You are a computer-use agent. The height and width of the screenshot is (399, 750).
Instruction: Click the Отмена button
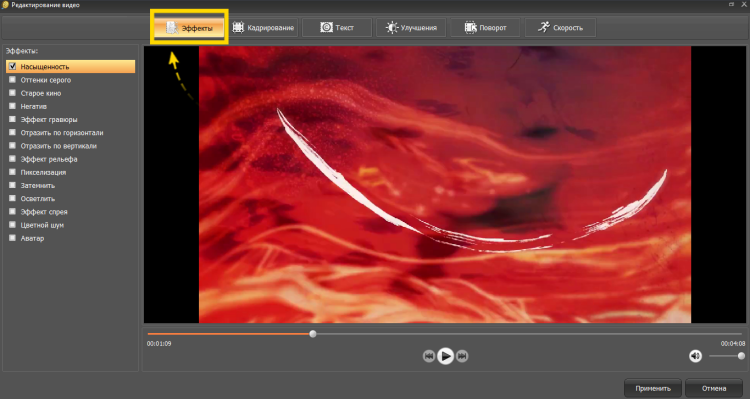tap(714, 388)
